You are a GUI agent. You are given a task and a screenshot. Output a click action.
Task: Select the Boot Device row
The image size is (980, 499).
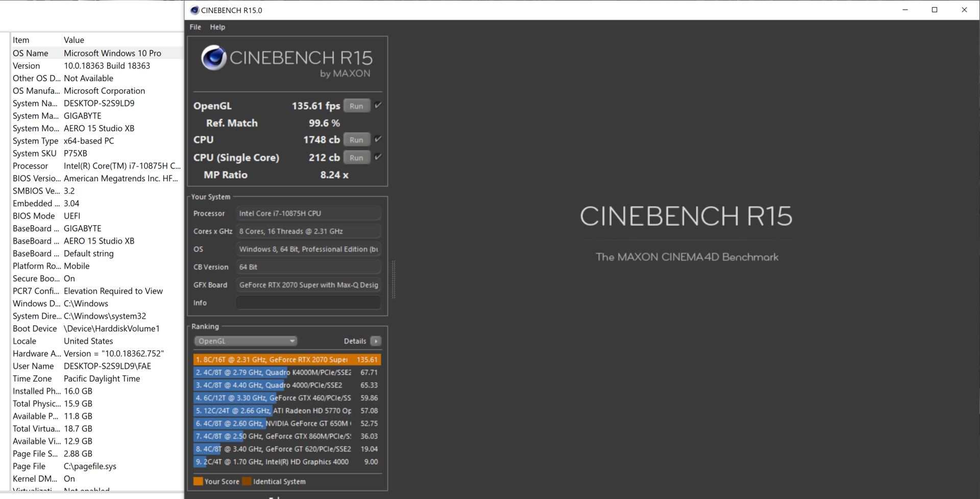click(97, 328)
